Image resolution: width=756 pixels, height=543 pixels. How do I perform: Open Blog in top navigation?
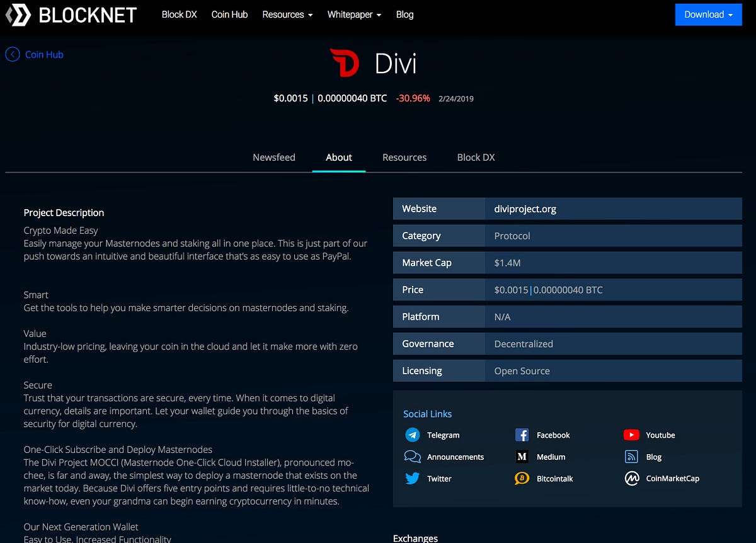pyautogui.click(x=404, y=14)
